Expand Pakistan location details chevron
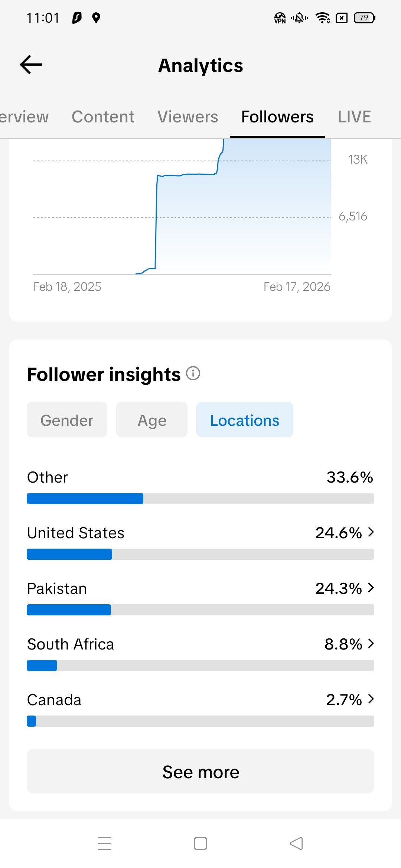401x868 pixels. [371, 588]
